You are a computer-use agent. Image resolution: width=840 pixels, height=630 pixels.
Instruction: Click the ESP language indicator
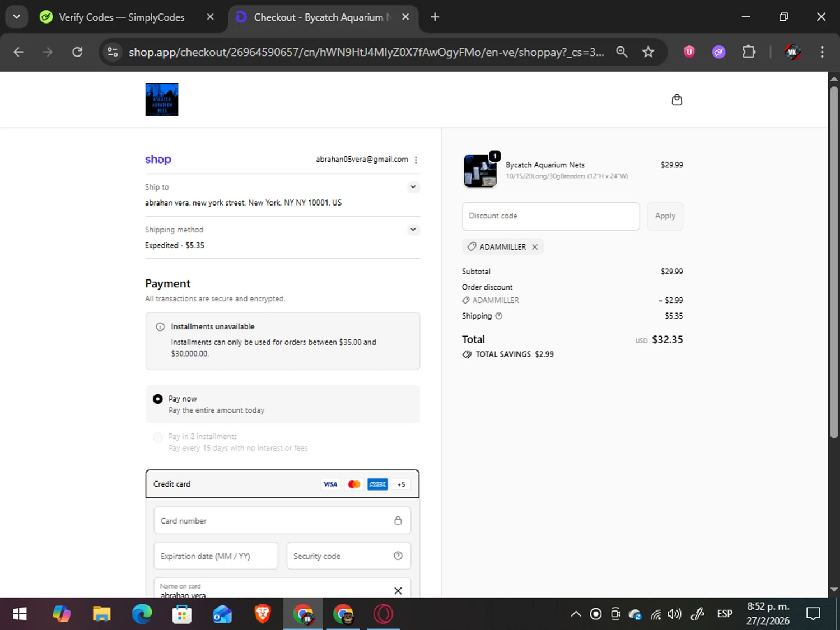[x=725, y=614]
